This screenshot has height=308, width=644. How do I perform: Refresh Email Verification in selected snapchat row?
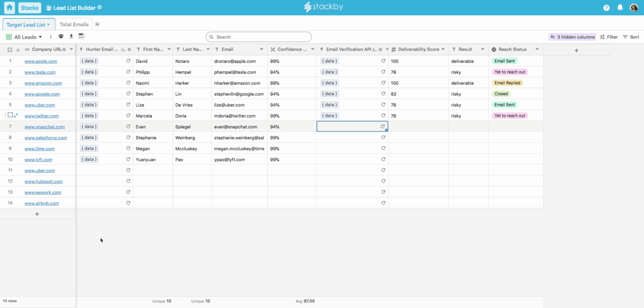pyautogui.click(x=382, y=127)
